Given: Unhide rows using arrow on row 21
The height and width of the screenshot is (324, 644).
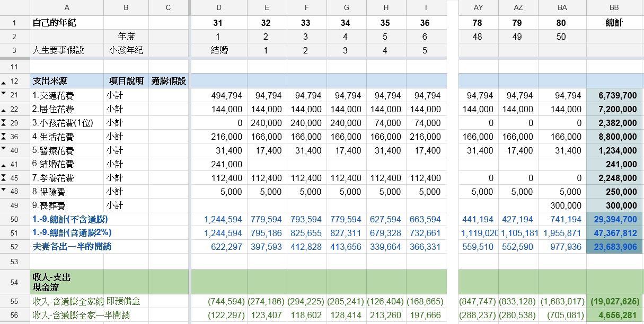Looking at the screenshot, I should pyautogui.click(x=4, y=94).
